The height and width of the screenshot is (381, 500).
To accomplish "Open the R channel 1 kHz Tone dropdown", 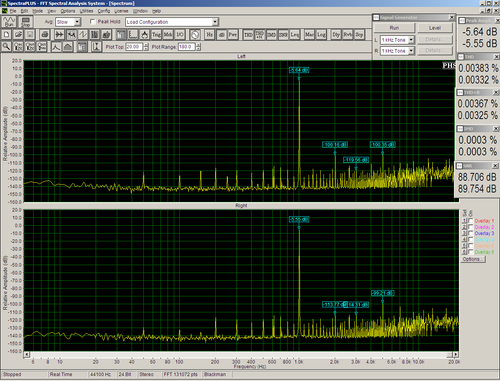I will 411,51.
